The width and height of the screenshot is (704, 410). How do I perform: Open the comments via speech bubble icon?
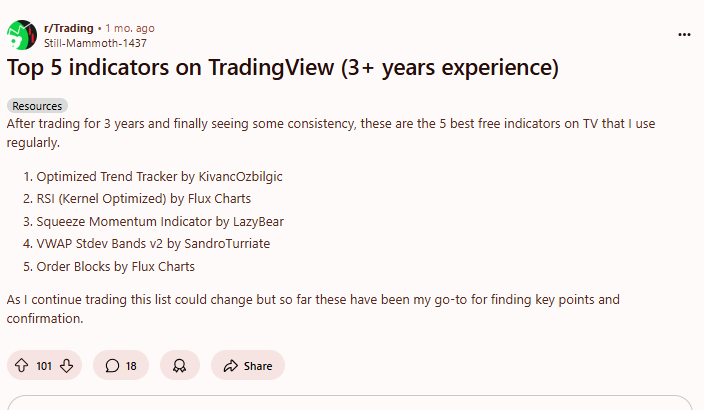click(x=121, y=366)
